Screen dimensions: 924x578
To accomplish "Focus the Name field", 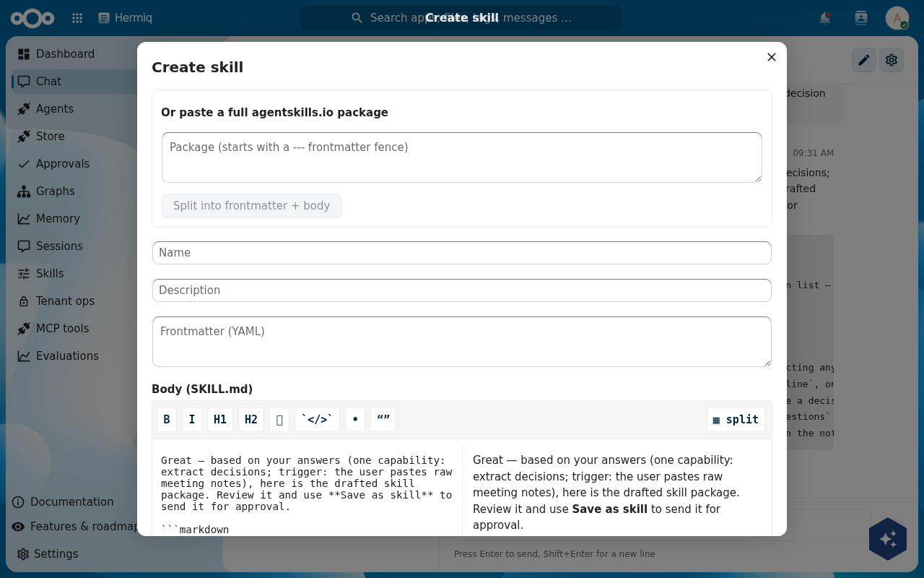I will (462, 253).
